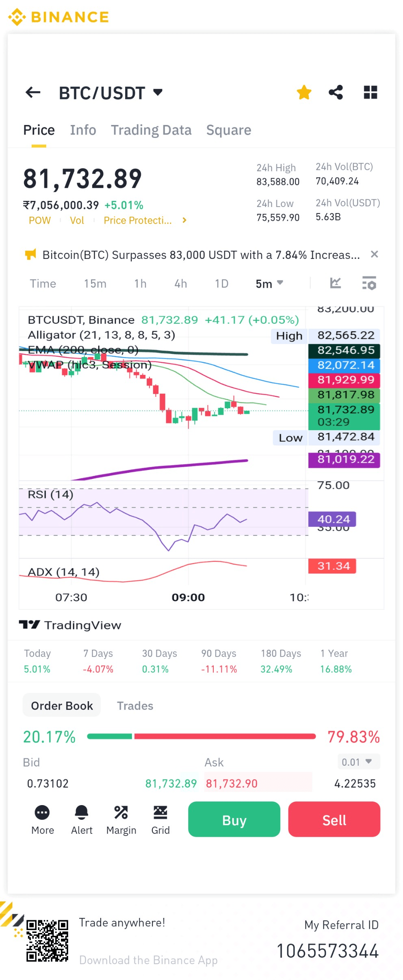Click the RSI value label 40.24
403x980 pixels.
(x=332, y=519)
